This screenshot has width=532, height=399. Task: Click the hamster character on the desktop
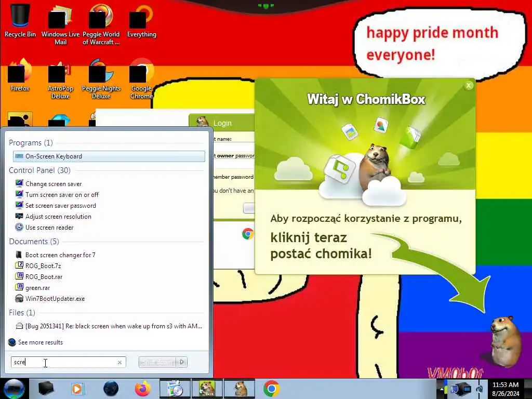506,341
